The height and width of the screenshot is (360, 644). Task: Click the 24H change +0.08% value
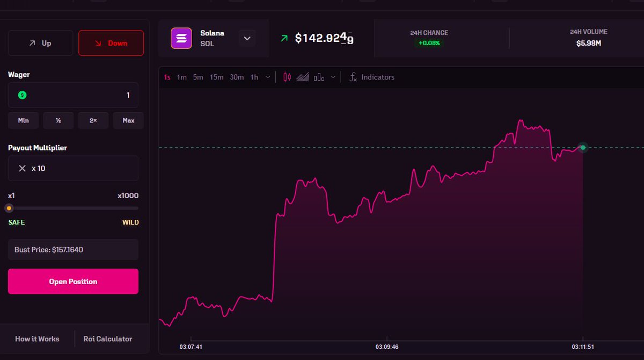point(429,43)
